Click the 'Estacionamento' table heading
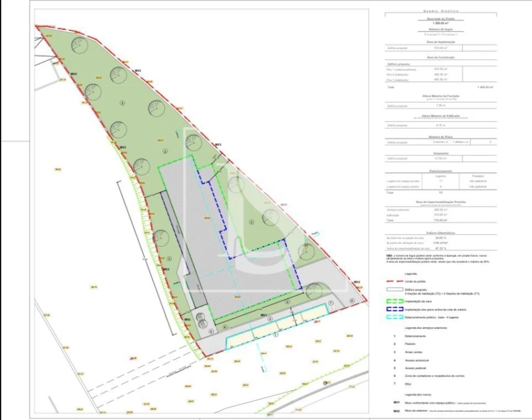532x420 pixels. (x=440, y=170)
